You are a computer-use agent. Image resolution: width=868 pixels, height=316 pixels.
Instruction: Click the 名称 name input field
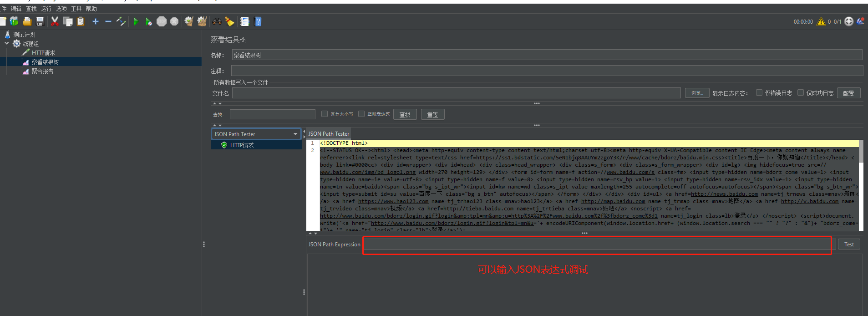tap(547, 55)
